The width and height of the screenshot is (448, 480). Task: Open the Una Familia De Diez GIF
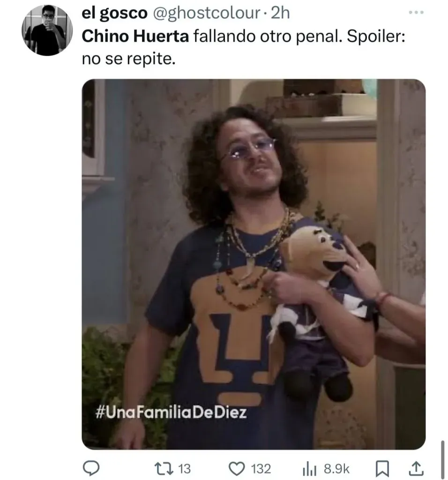tap(254, 264)
